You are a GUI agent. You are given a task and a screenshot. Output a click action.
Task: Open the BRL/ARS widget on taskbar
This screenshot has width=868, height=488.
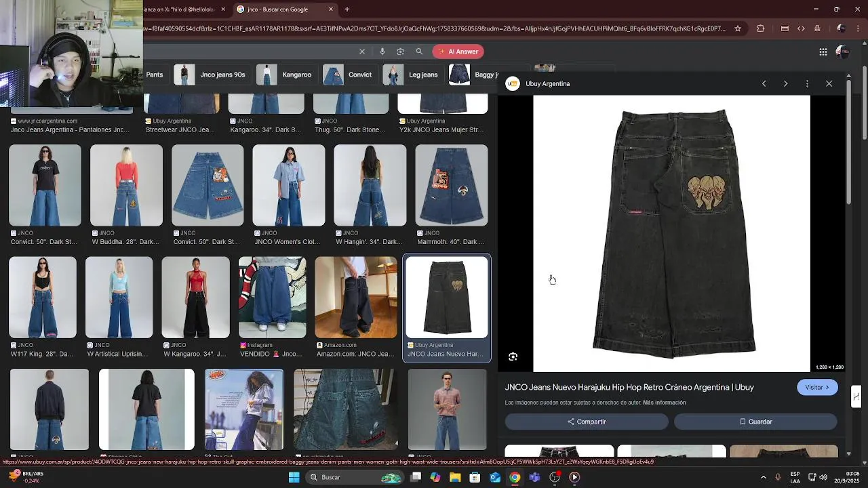click(26, 477)
